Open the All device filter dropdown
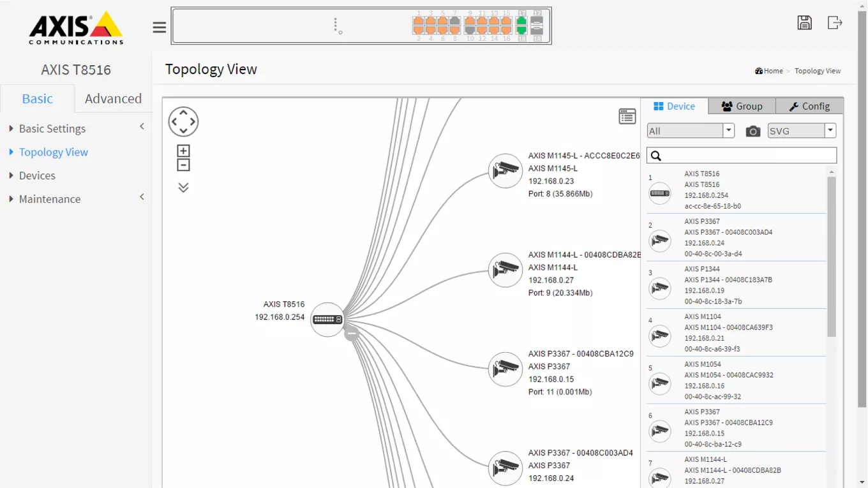The width and height of the screenshot is (868, 488). [691, 131]
